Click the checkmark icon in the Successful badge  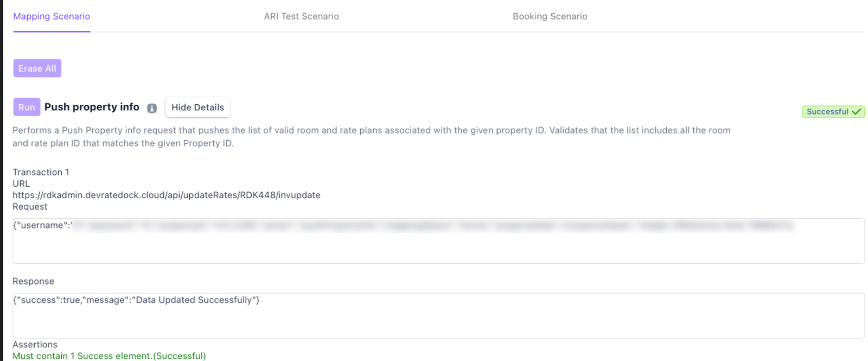coord(857,112)
